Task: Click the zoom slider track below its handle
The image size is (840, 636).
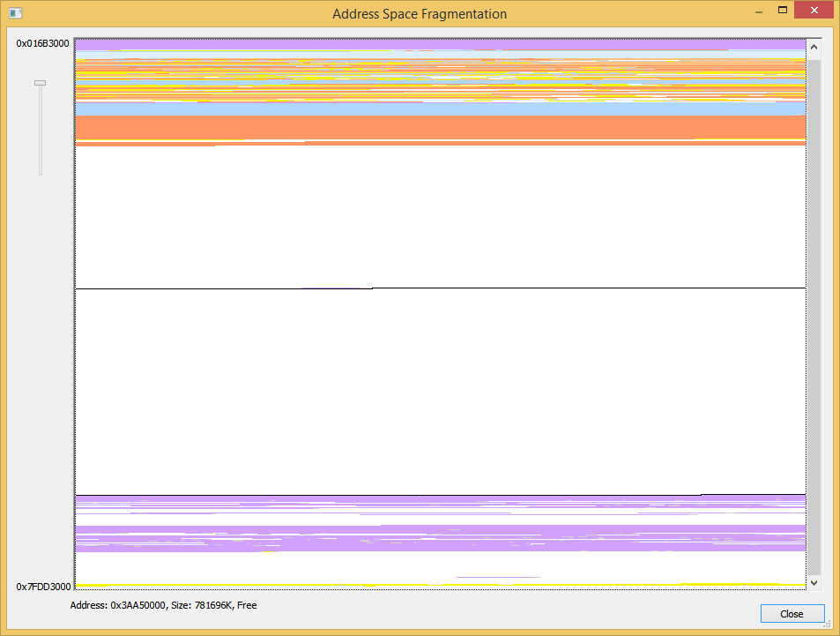Action: pos(40,132)
